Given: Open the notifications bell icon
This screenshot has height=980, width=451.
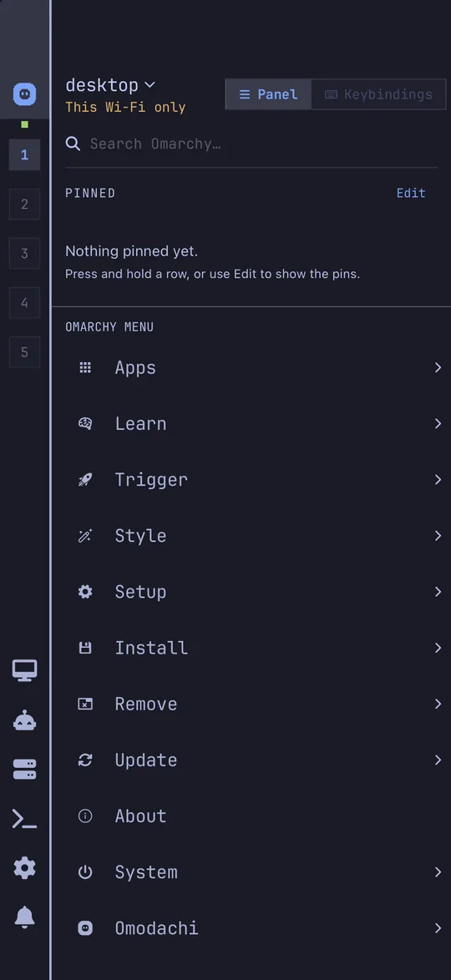Looking at the screenshot, I should click(x=24, y=917).
